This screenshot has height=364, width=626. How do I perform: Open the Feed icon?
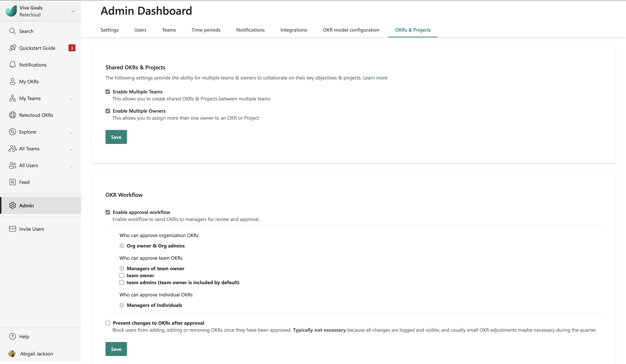[12, 182]
